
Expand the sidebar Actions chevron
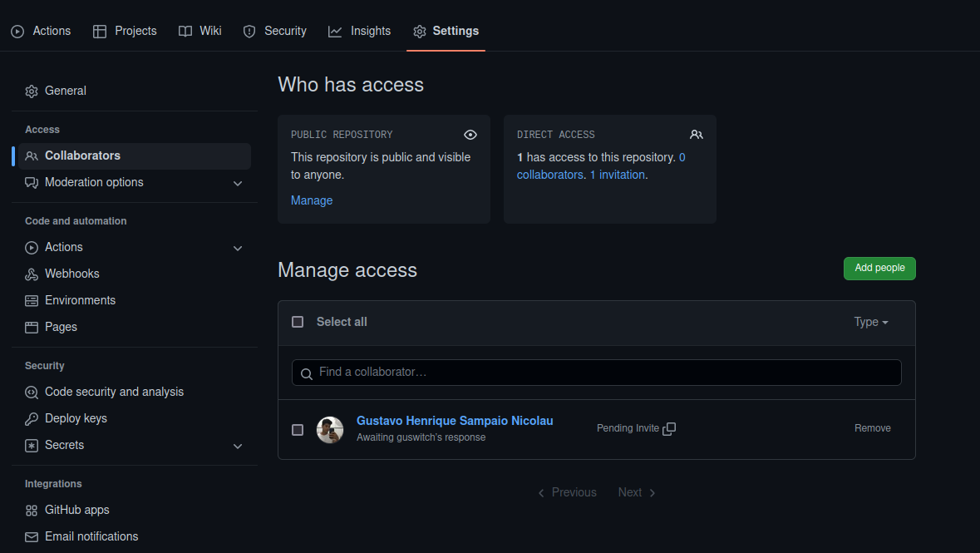(x=238, y=249)
